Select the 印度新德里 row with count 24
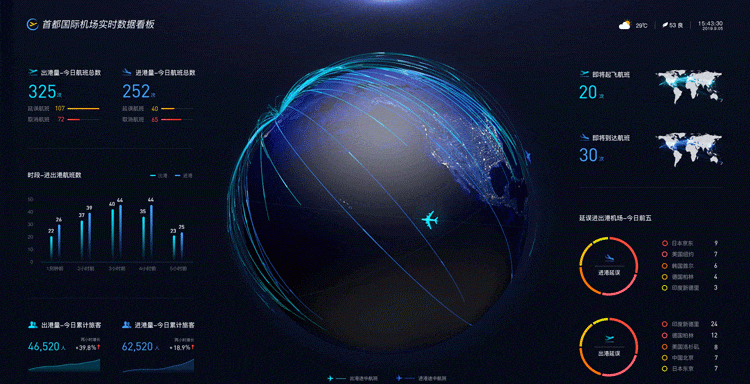 point(690,324)
